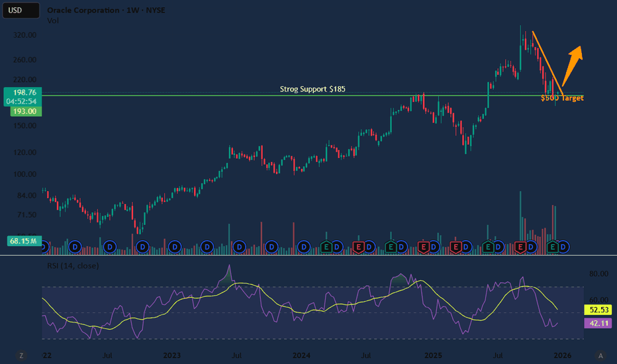This screenshot has height=364, width=617.
Task: Click the last red earnings E marker
Action: [x=520, y=247]
